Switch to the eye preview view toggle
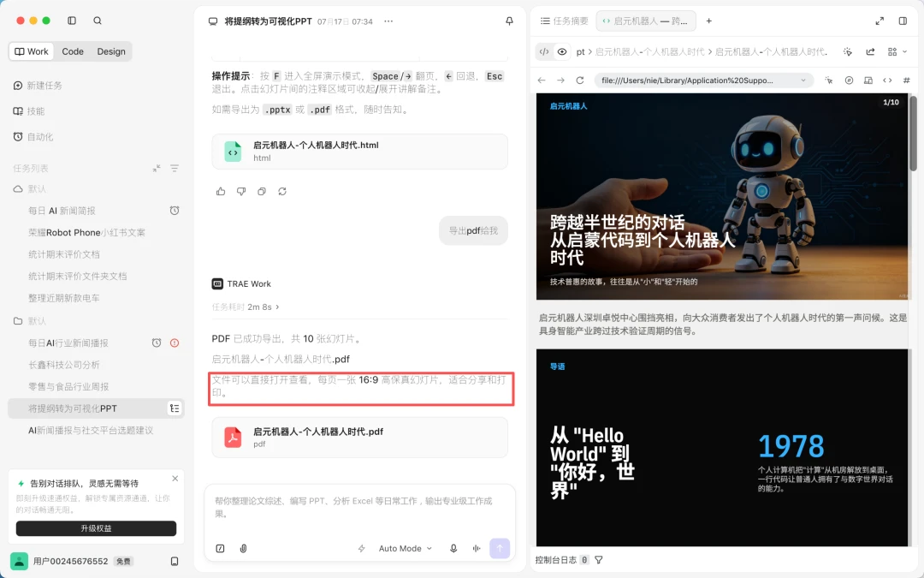Screen dimensions: 924x578 (x=562, y=52)
